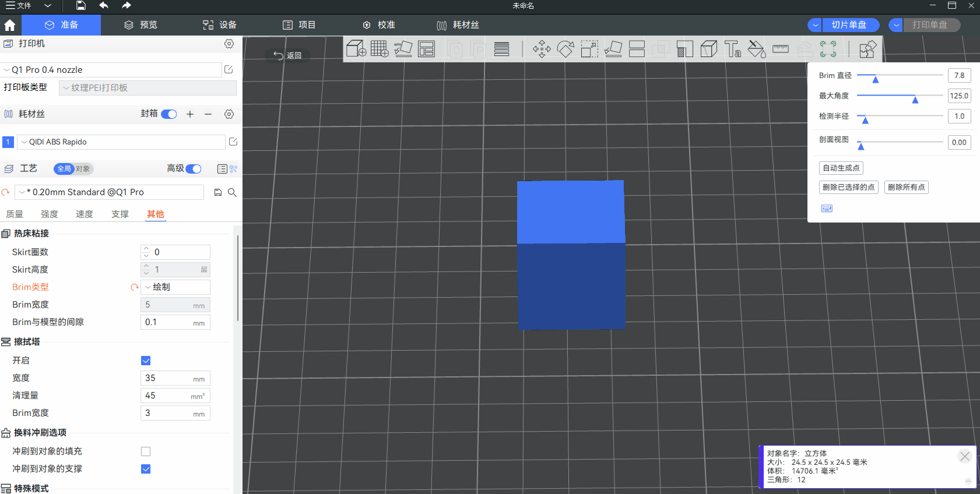This screenshot has height=494, width=980.
Task: Select the Rotate tool
Action: click(x=565, y=49)
